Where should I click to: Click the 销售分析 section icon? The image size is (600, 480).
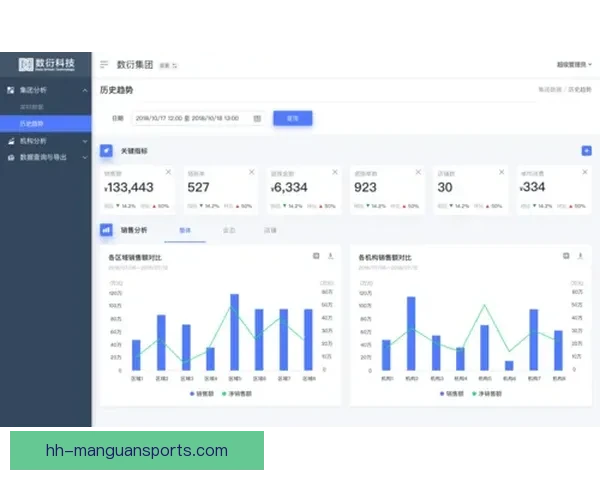click(106, 230)
